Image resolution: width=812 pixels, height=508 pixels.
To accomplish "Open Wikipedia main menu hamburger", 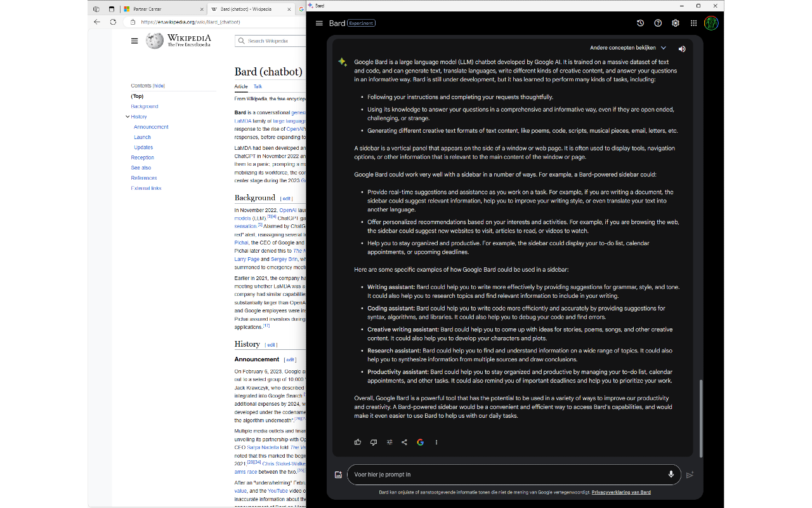I will [134, 41].
